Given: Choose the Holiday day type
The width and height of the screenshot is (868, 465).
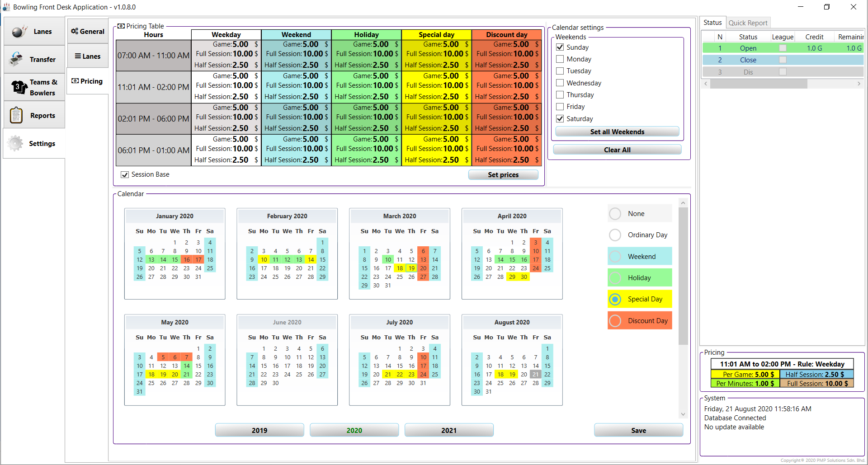Looking at the screenshot, I should point(615,278).
